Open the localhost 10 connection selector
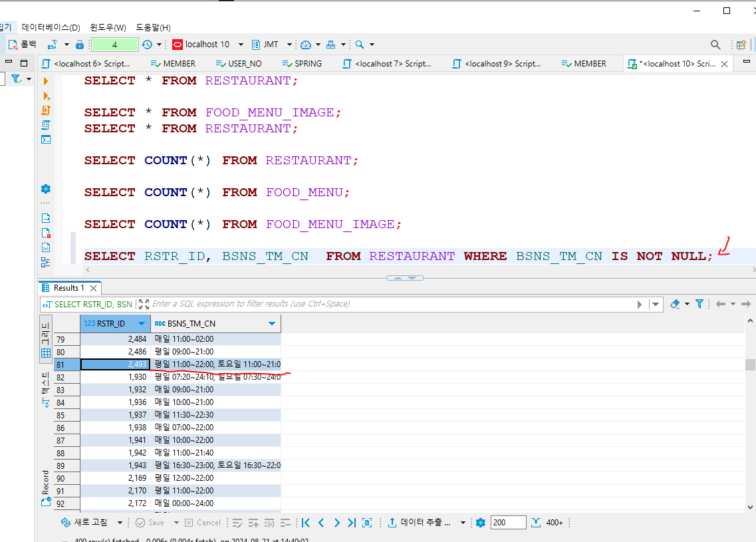 [x=208, y=45]
